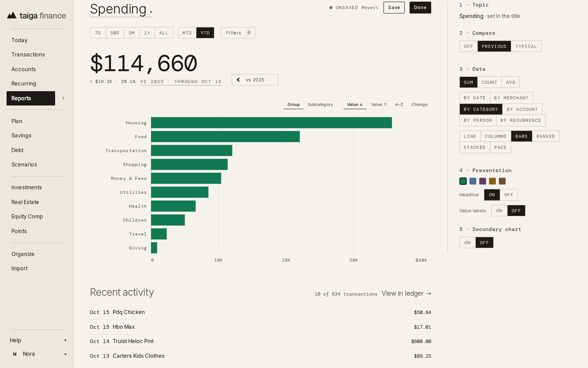Open the Spending title dropdown arrow
The image size is (588, 368).
151,12
